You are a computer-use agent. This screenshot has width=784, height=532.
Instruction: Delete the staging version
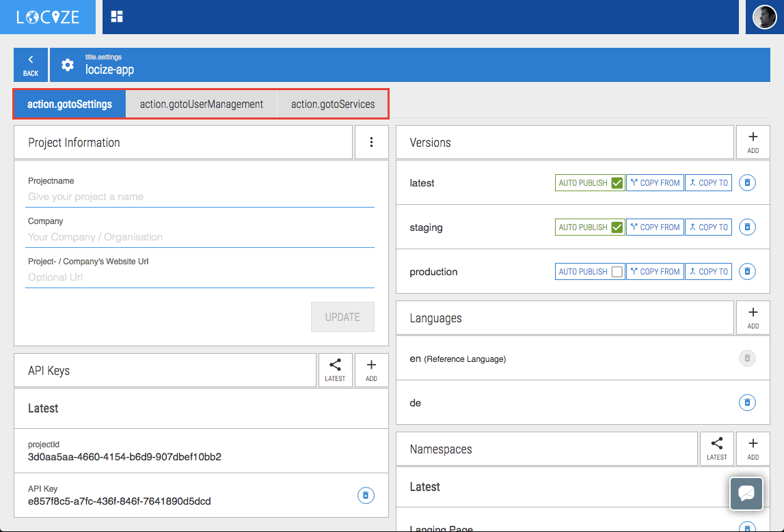pyautogui.click(x=747, y=227)
